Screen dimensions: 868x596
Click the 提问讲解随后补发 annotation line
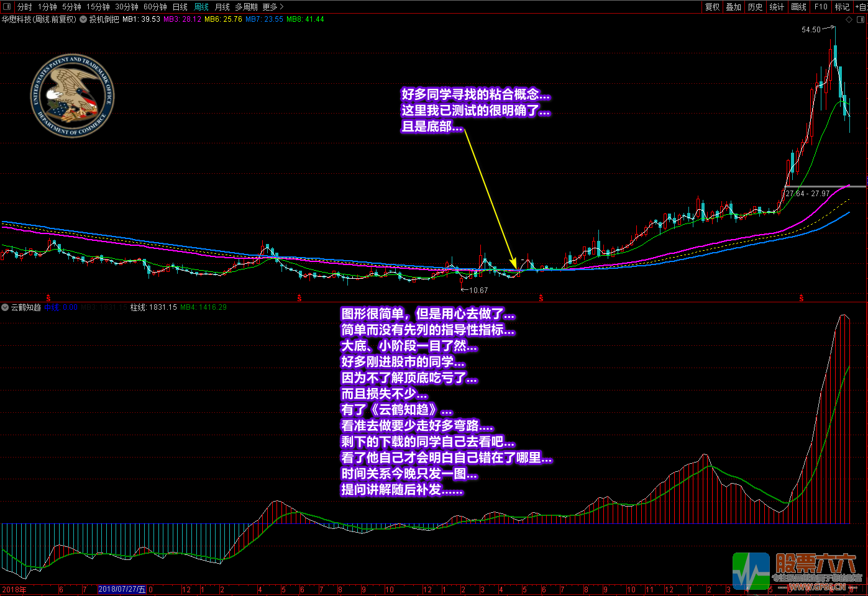(x=402, y=489)
